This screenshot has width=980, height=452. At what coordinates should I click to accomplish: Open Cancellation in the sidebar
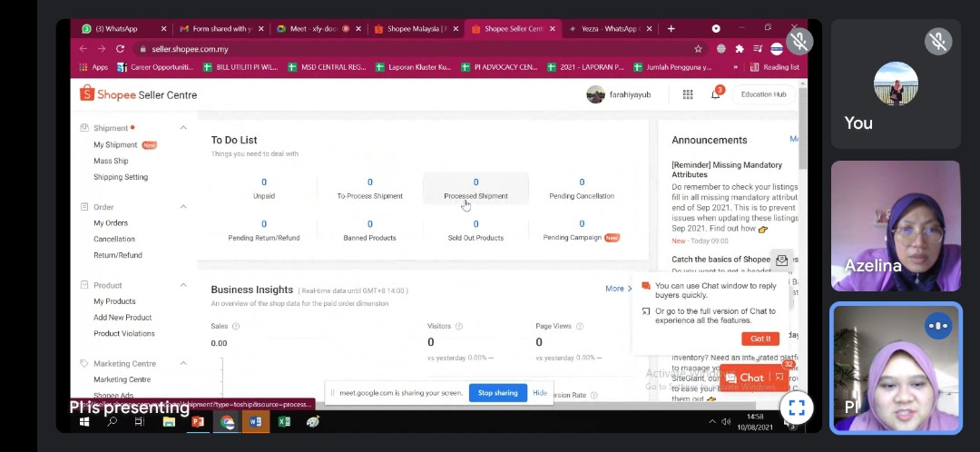(113, 240)
